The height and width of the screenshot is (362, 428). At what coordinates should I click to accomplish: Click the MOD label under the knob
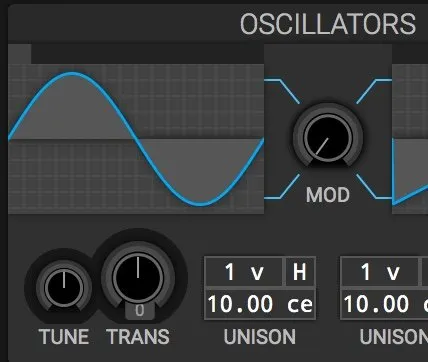tap(328, 195)
